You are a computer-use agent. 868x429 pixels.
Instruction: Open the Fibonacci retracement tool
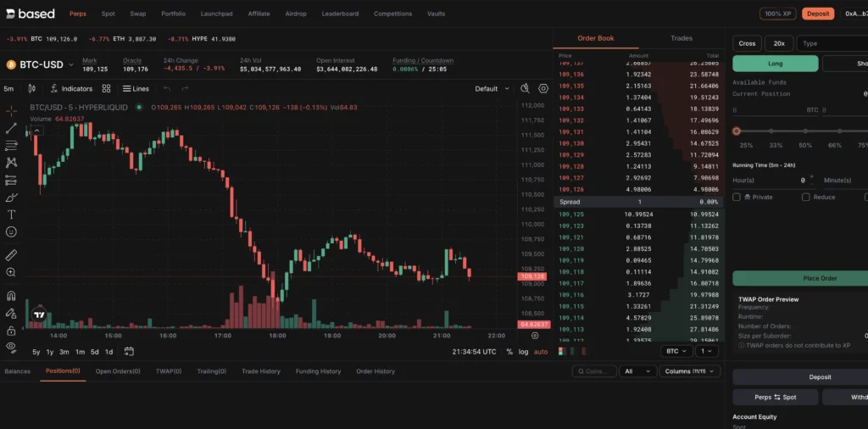pyautogui.click(x=11, y=146)
